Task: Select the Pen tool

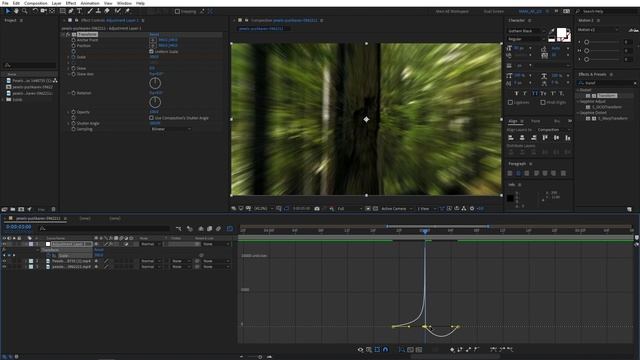Action: (71, 11)
